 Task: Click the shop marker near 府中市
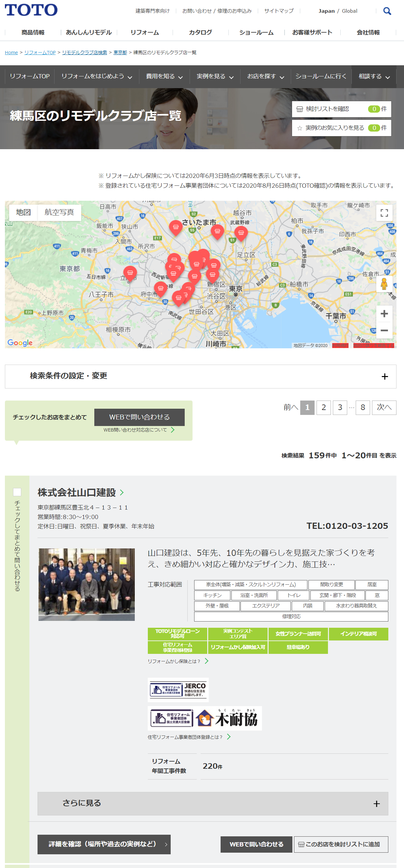tap(161, 289)
